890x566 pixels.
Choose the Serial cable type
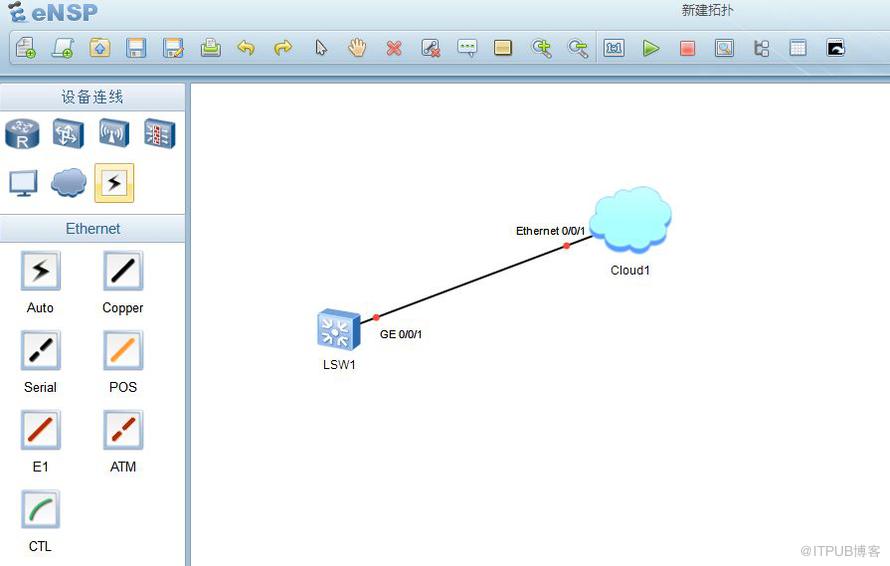click(x=40, y=350)
